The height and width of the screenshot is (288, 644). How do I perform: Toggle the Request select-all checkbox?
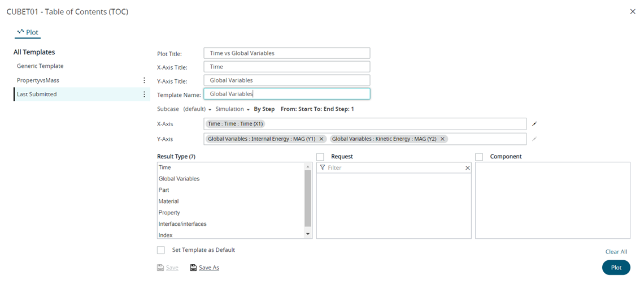coord(320,157)
